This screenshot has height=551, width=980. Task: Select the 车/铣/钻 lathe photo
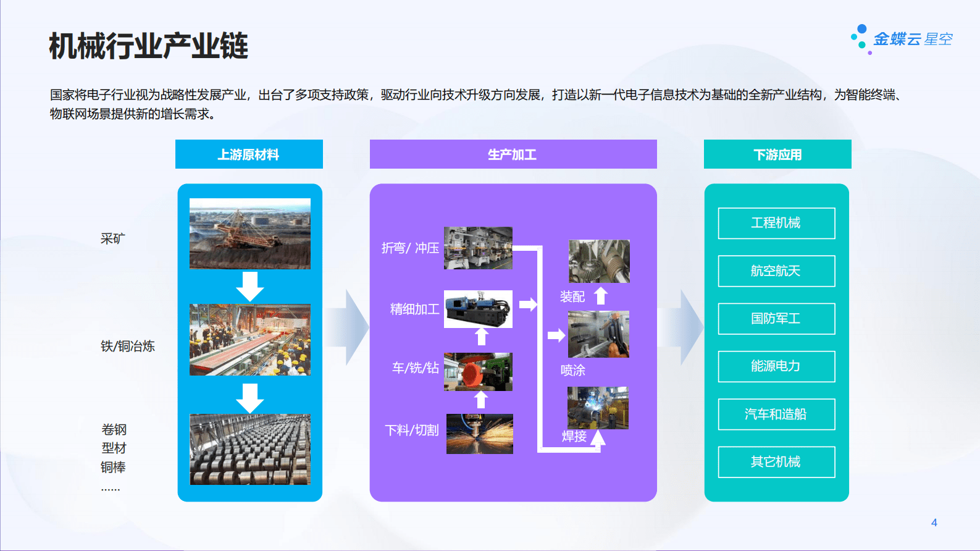tap(478, 372)
